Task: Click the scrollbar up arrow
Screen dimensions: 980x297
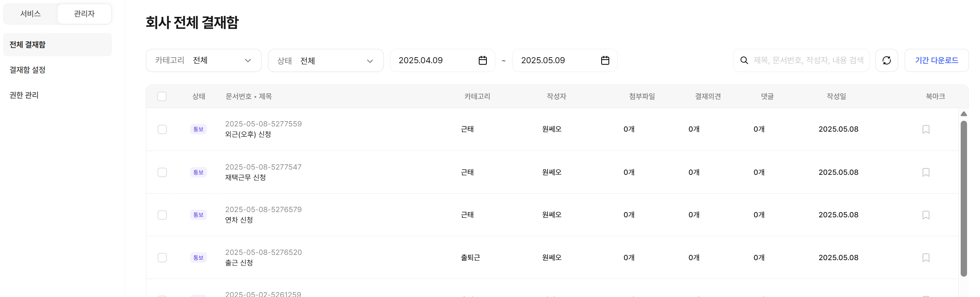Action: pyautogui.click(x=964, y=114)
